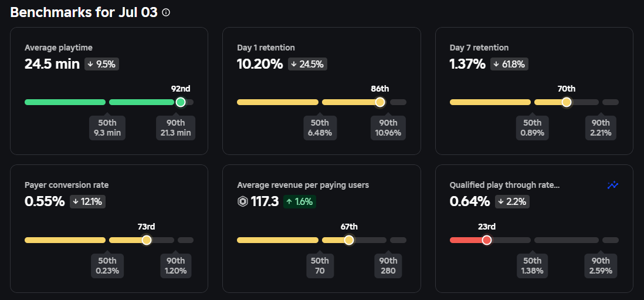The image size is (644, 300).
Task: Click the 50th 9.3 min benchmark label
Action: pos(107,128)
